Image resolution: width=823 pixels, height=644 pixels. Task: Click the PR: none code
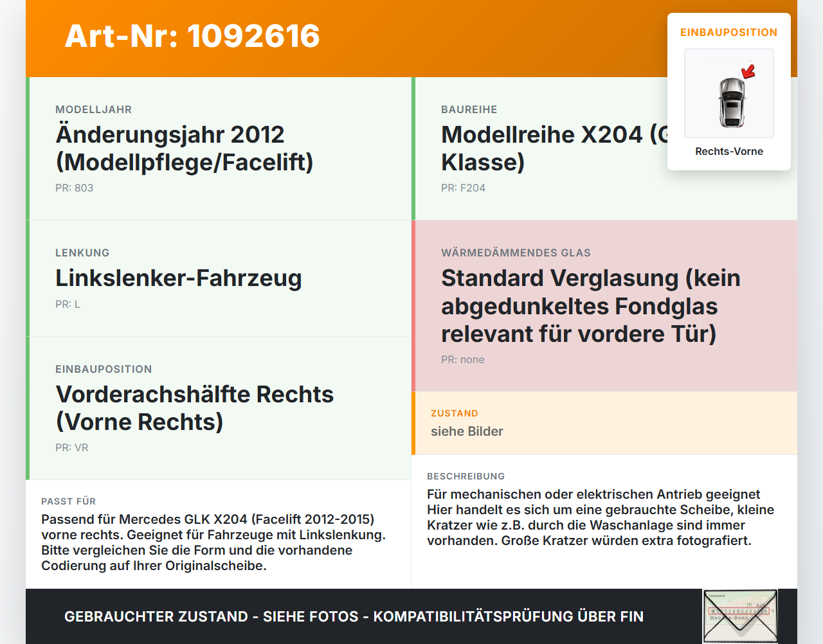(463, 359)
